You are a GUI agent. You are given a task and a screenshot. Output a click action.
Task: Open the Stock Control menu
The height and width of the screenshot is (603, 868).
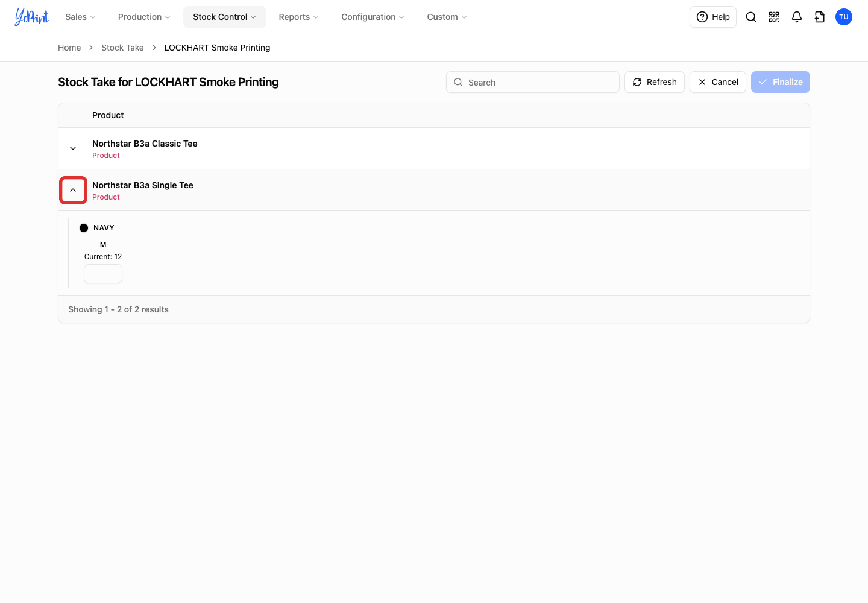pos(225,17)
